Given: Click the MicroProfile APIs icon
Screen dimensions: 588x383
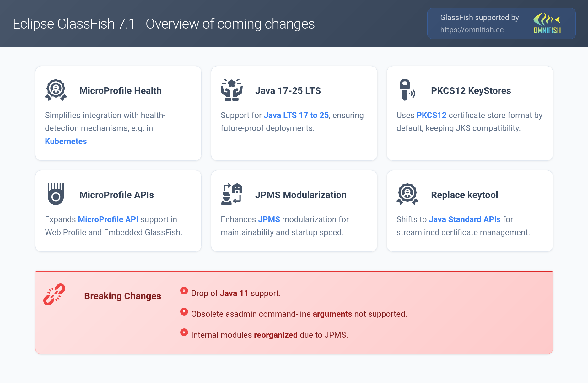Looking at the screenshot, I should [56, 194].
